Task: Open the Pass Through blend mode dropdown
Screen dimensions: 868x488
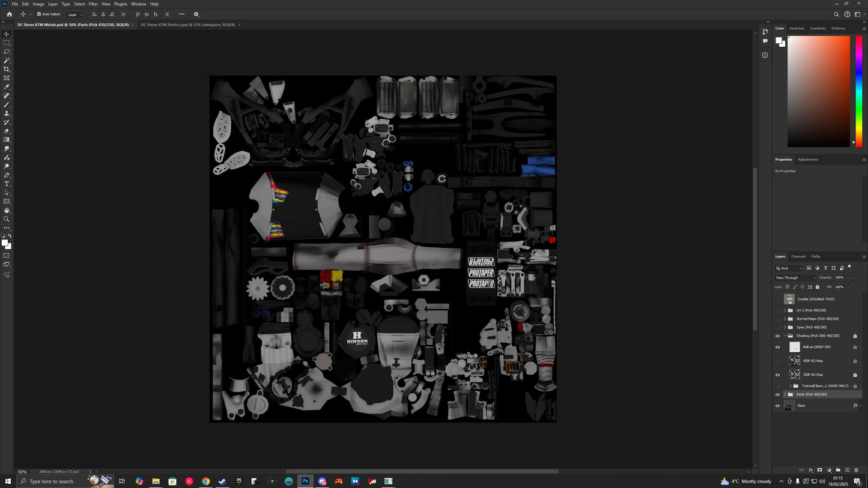Action: tap(796, 278)
